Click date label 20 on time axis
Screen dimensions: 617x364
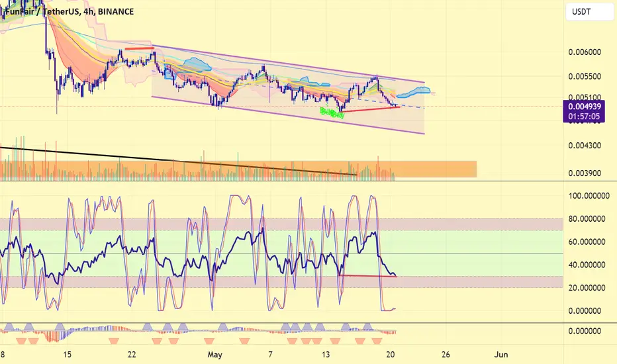[x=391, y=355]
